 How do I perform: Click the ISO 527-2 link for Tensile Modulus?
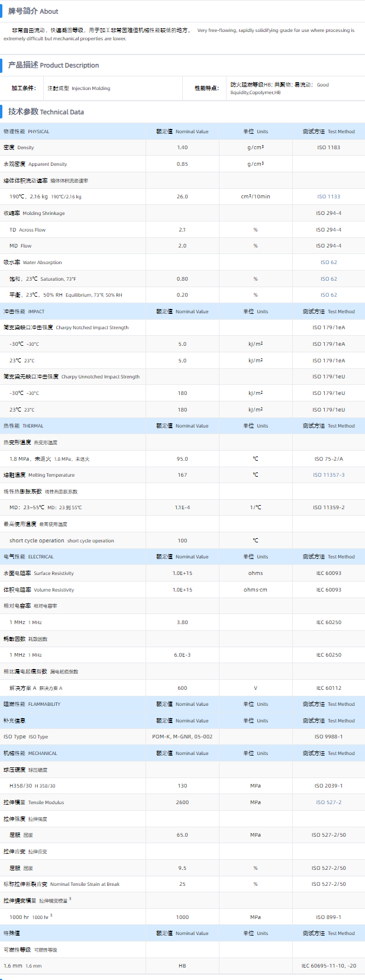[x=328, y=802]
